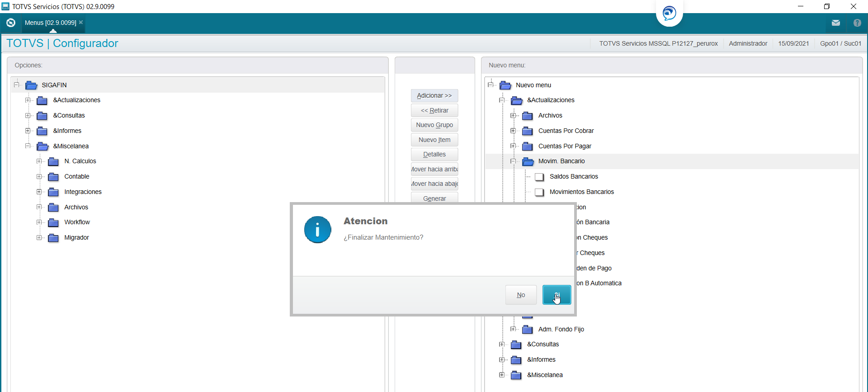868x392 pixels.
Task: Check the Saldos Bancarios item box
Action: click(x=539, y=177)
